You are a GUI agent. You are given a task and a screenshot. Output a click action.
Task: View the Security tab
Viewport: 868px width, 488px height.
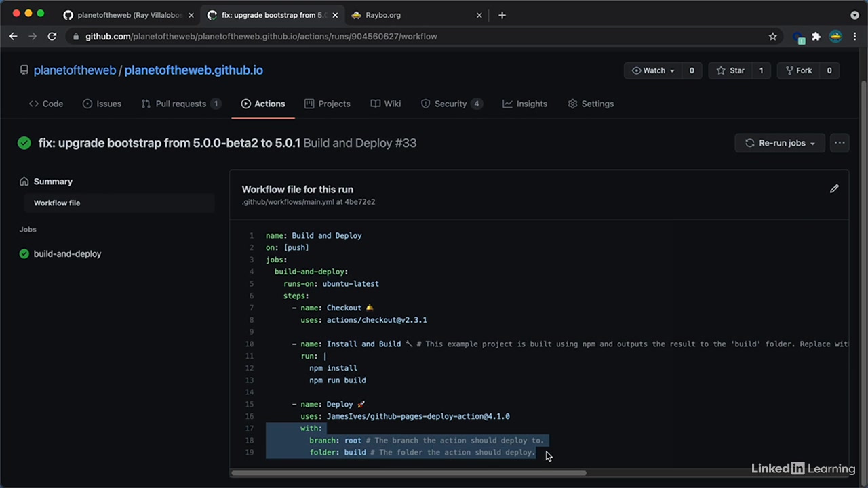click(x=452, y=104)
